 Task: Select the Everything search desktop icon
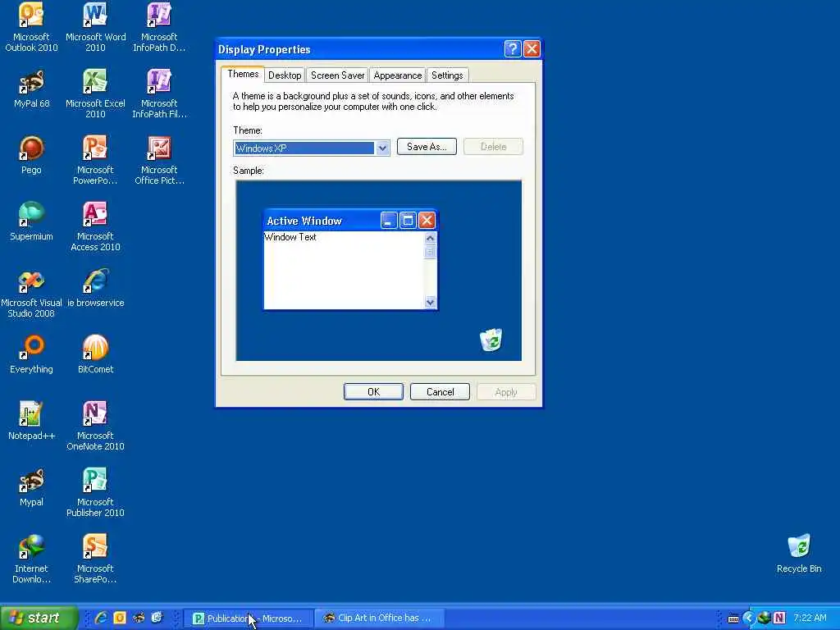click(31, 354)
